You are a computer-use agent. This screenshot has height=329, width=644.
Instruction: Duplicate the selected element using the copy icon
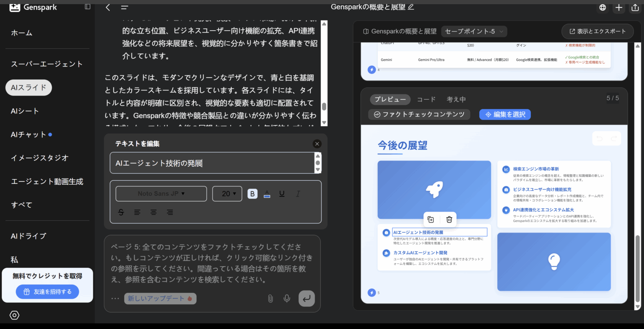431,219
